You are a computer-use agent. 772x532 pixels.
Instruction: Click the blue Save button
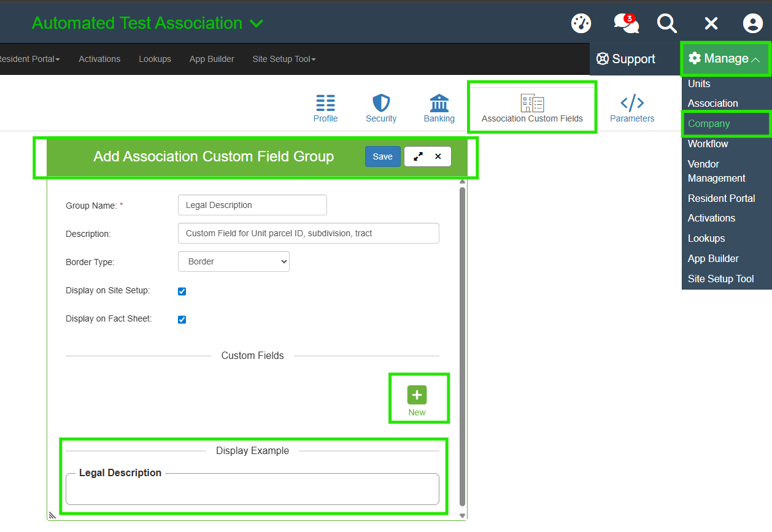tap(382, 156)
